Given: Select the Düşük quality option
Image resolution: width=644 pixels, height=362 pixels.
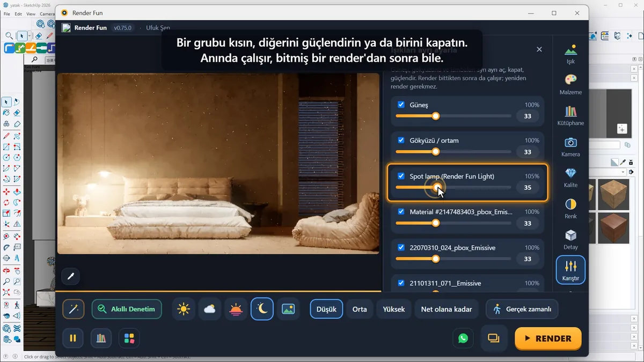Looking at the screenshot, I should point(326,309).
